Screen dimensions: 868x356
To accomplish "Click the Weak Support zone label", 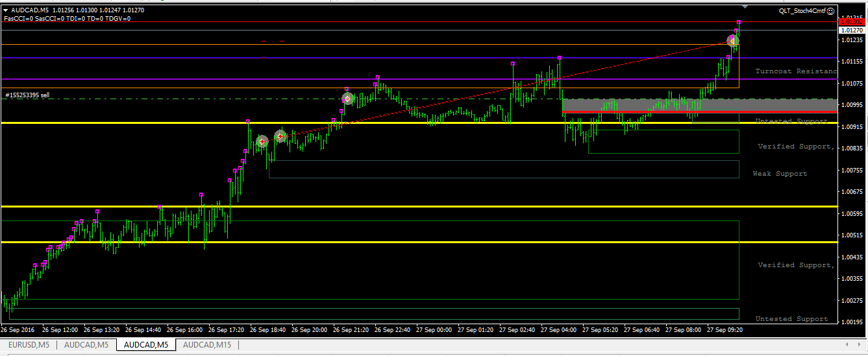I will (780, 174).
